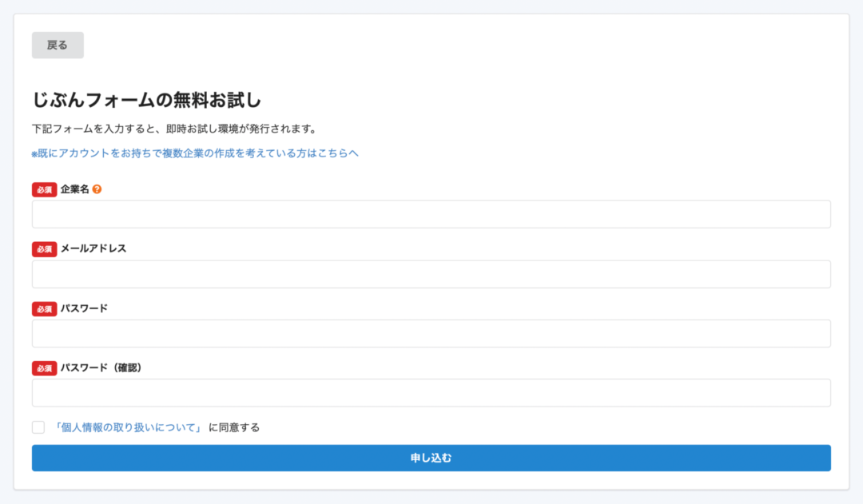This screenshot has width=863, height=504.
Task: Click the heading じぶんフォームの無料お試し
Action: [x=146, y=100]
